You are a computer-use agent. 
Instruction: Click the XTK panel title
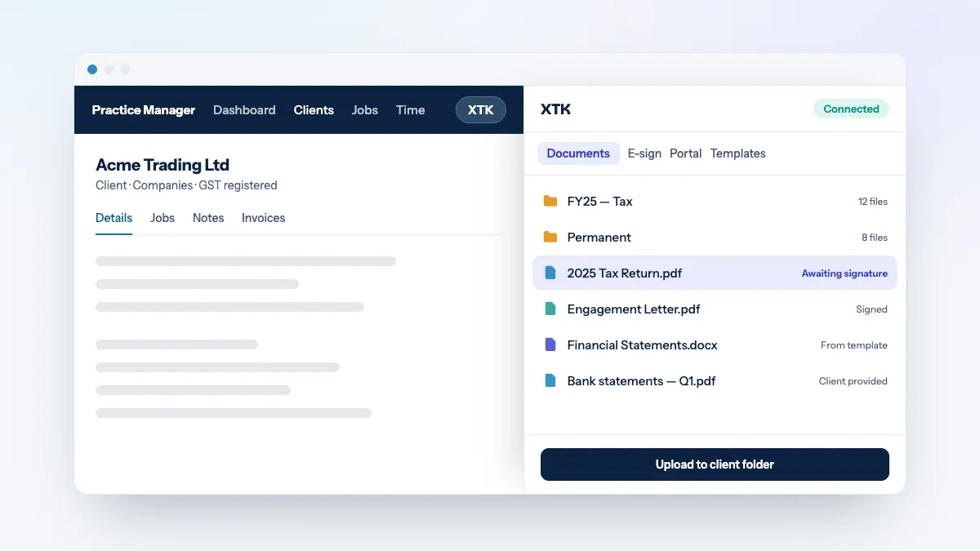pos(555,109)
